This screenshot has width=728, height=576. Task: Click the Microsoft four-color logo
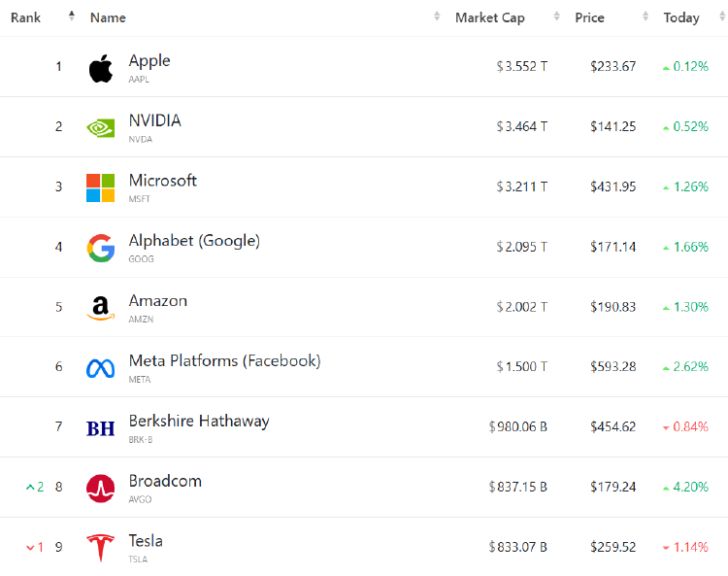101,188
